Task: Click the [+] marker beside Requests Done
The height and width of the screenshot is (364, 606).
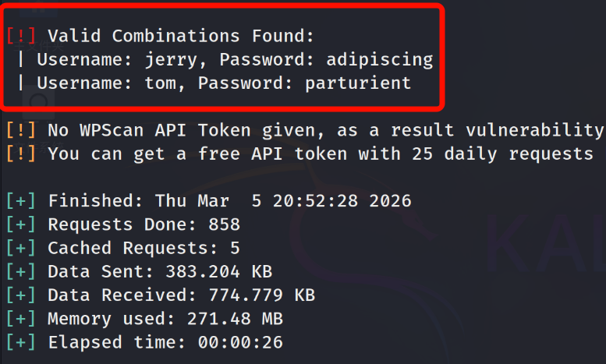Action: pos(20,224)
